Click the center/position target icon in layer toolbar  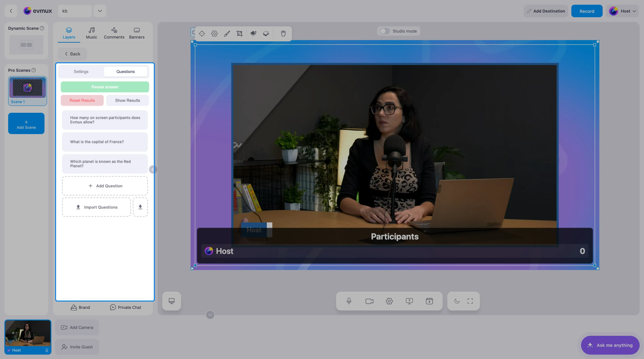coord(202,34)
